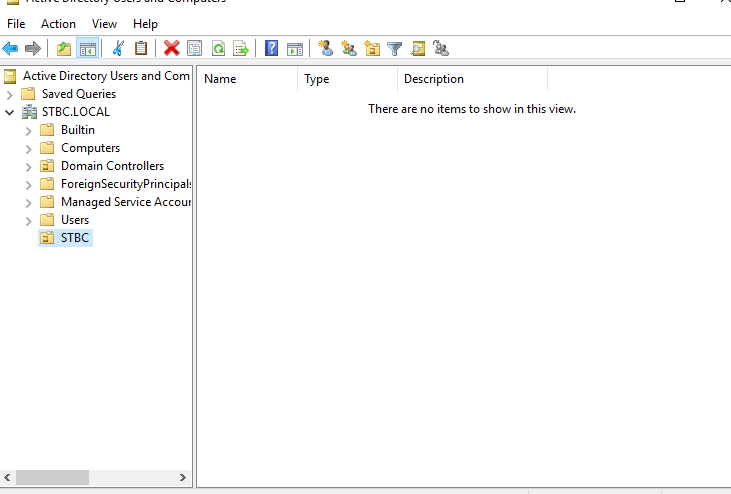Find objects with magnifier toolbar icon
The height and width of the screenshot is (494, 731).
click(x=418, y=48)
